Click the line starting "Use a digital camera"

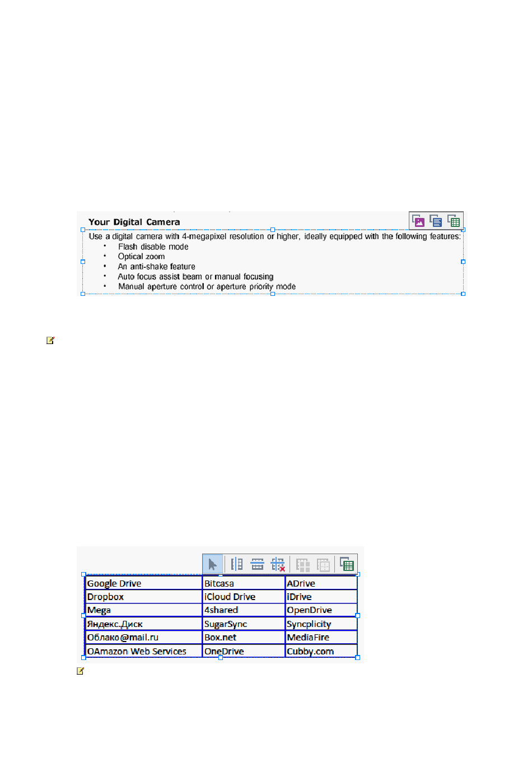(275, 236)
